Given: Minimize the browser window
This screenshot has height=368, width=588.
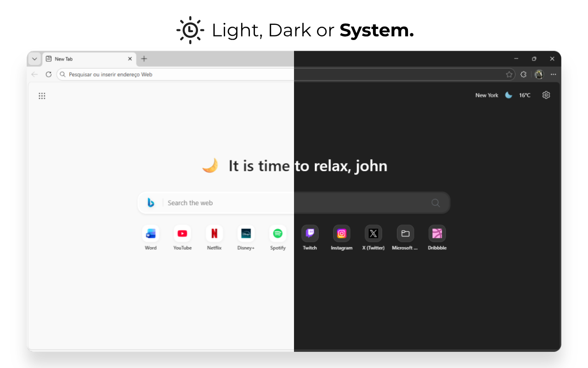Looking at the screenshot, I should click(516, 59).
